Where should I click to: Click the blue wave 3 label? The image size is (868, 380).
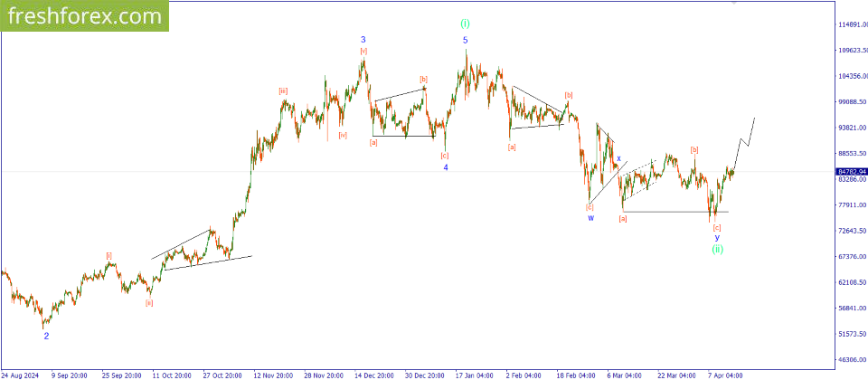coord(363,40)
